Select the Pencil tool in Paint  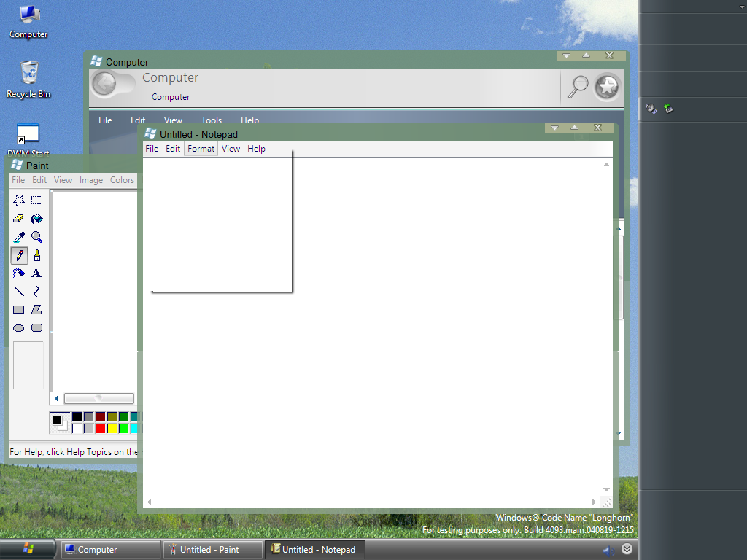(x=19, y=255)
